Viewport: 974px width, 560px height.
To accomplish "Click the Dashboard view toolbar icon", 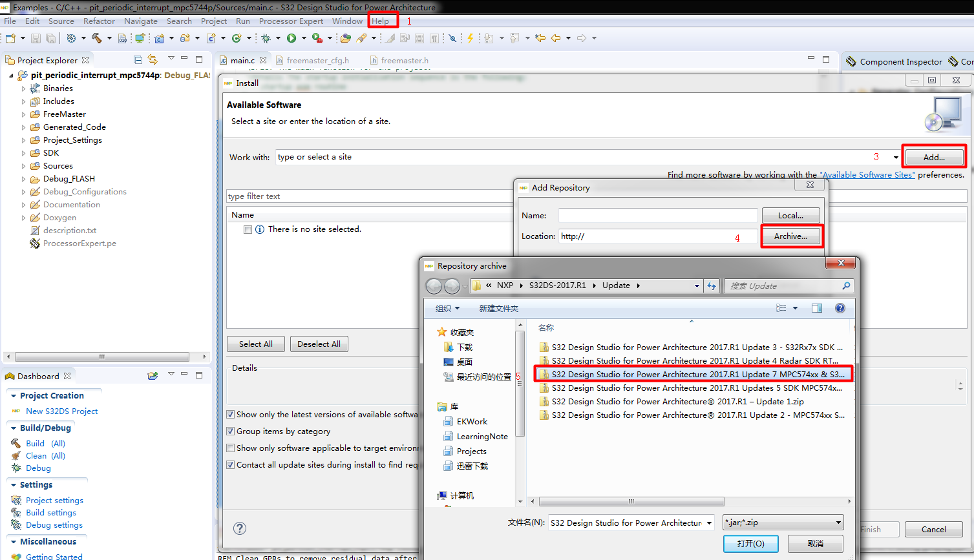I will tap(153, 375).
